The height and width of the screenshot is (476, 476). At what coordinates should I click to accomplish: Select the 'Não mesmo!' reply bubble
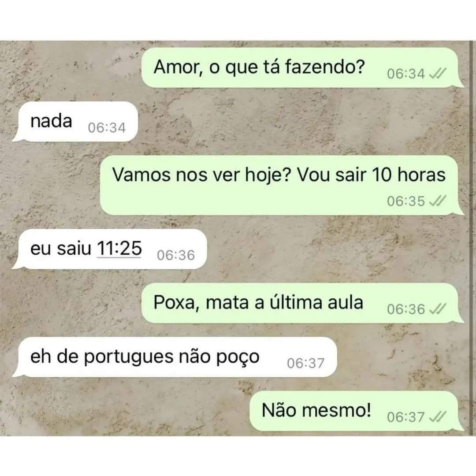(x=357, y=411)
